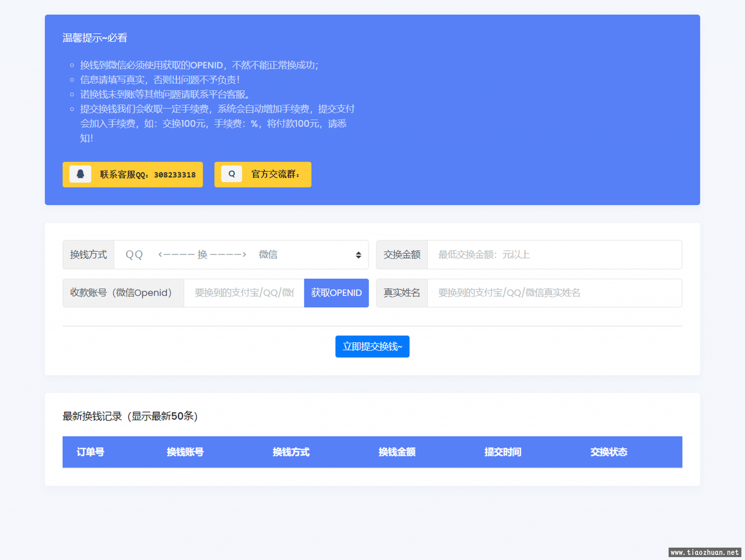Click the tip about 联系平台客服
This screenshot has width=745, height=560.
165,94
